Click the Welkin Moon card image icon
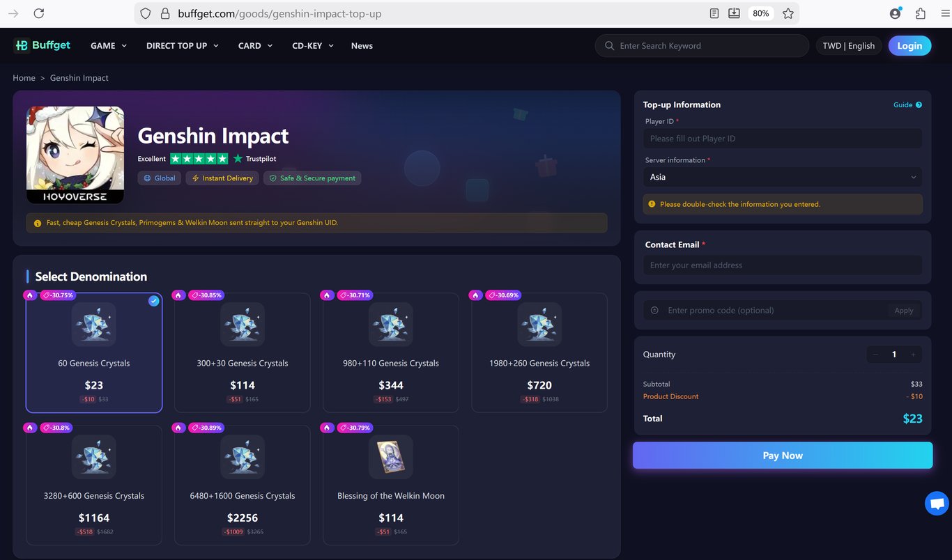Screen dimensions: 952x560 tap(391, 457)
